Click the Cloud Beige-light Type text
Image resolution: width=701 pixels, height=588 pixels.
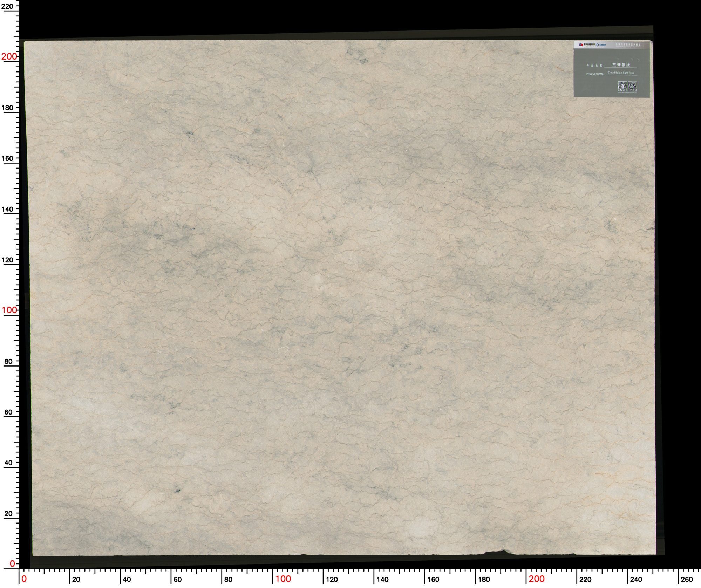[621, 73]
